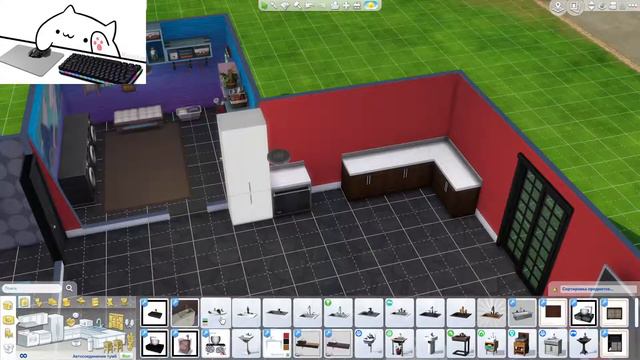This screenshot has width=640, height=360.
Task: Select the stove next to the refrigerator
Action: tap(291, 189)
